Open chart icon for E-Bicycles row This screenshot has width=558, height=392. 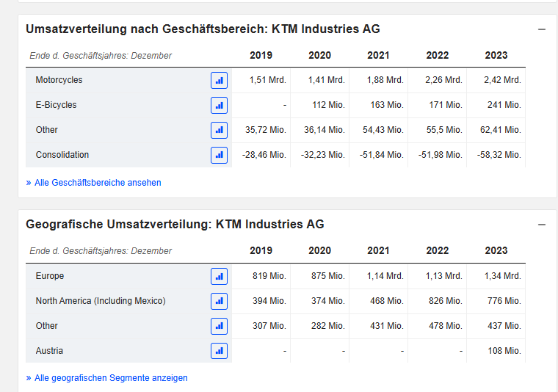pyautogui.click(x=219, y=105)
